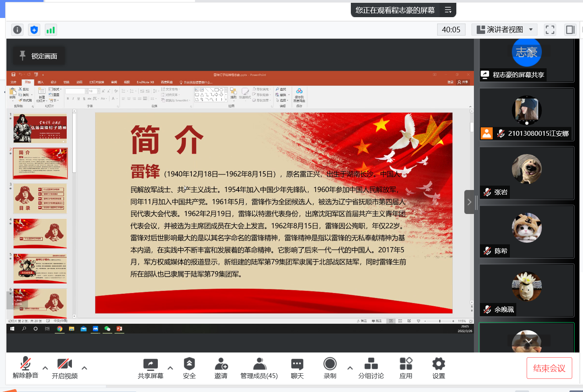
Task: Open the Chat panel
Action: (297, 368)
